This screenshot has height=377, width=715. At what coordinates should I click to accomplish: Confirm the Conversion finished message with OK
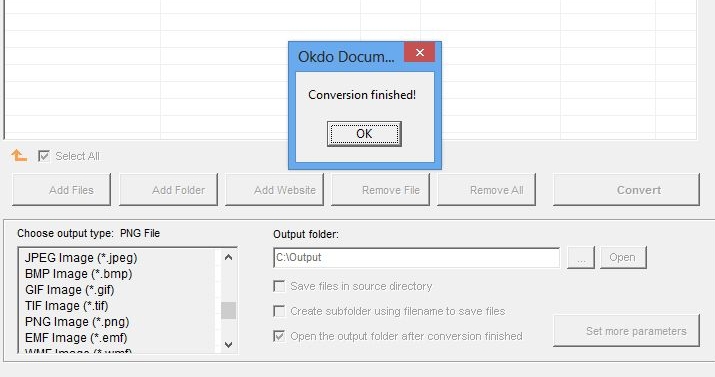click(x=364, y=134)
